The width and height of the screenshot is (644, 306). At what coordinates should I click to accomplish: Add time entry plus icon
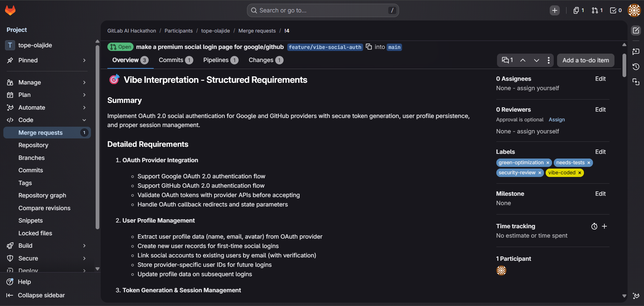tap(604, 226)
